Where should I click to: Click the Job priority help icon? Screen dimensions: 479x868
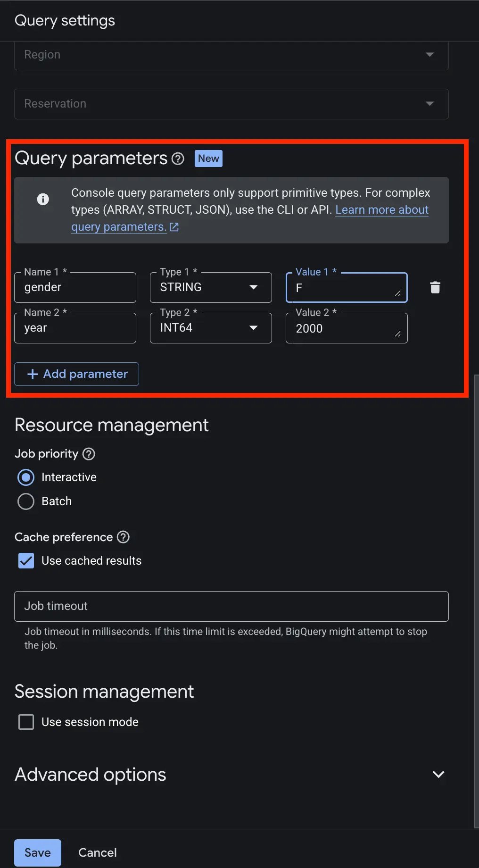[x=89, y=454]
